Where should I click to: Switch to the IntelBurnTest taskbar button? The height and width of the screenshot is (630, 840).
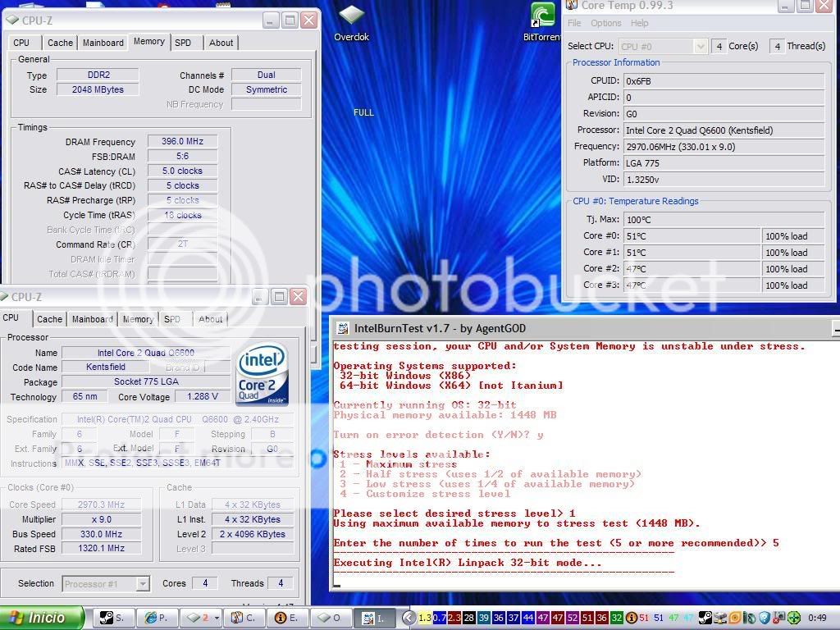tap(375, 618)
